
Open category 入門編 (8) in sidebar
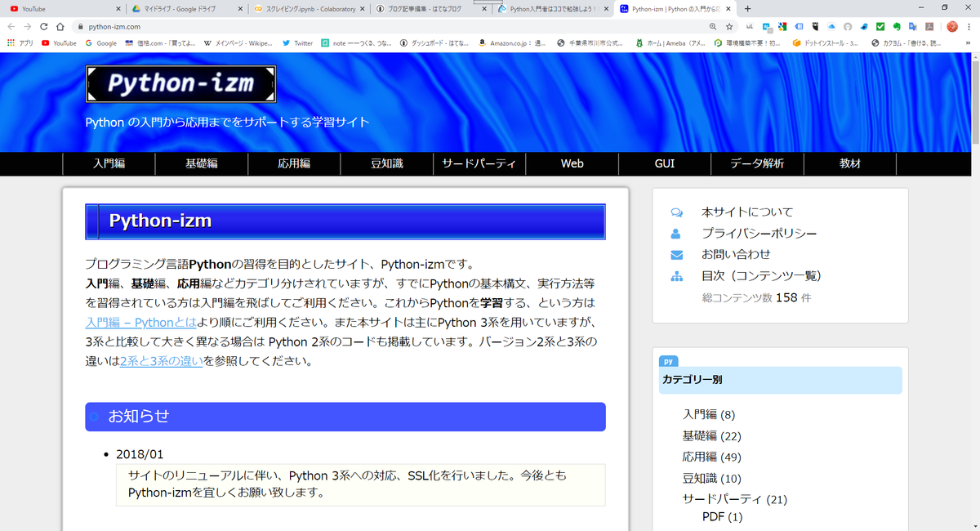(x=709, y=415)
